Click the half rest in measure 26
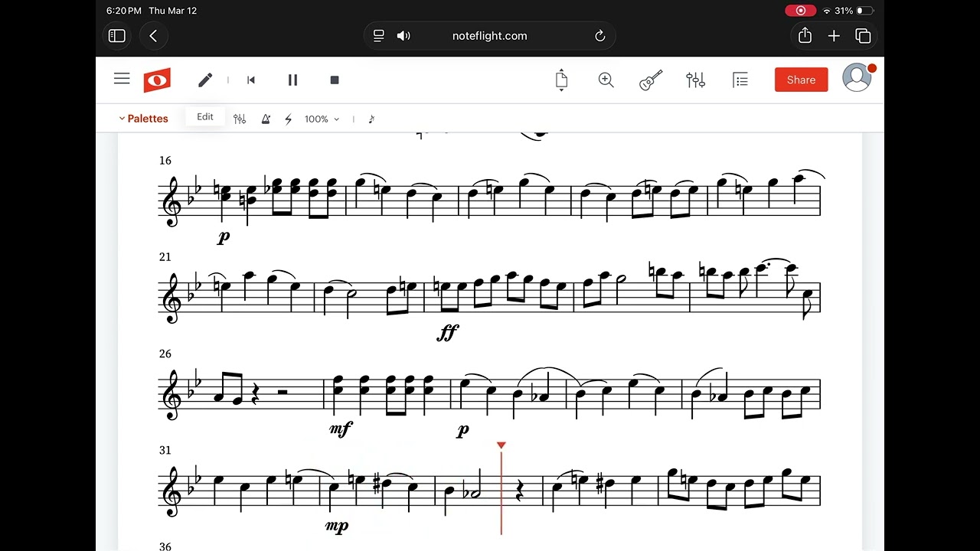The height and width of the screenshot is (551, 980). click(283, 392)
